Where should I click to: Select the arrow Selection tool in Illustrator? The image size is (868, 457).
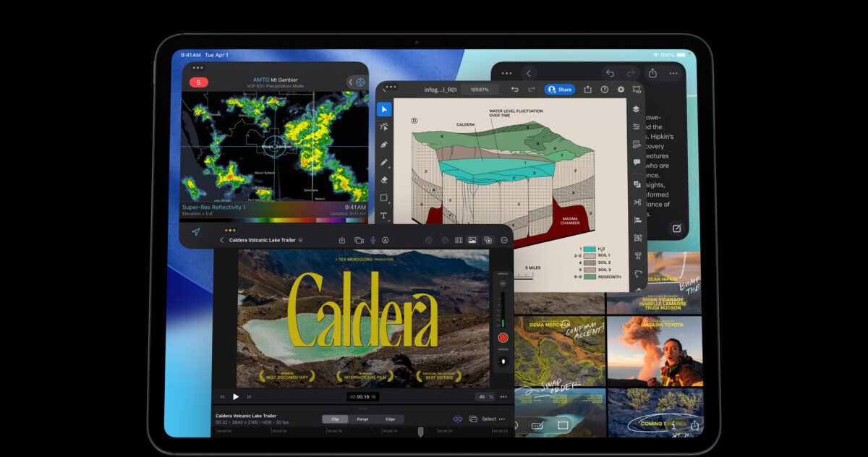pos(384,109)
